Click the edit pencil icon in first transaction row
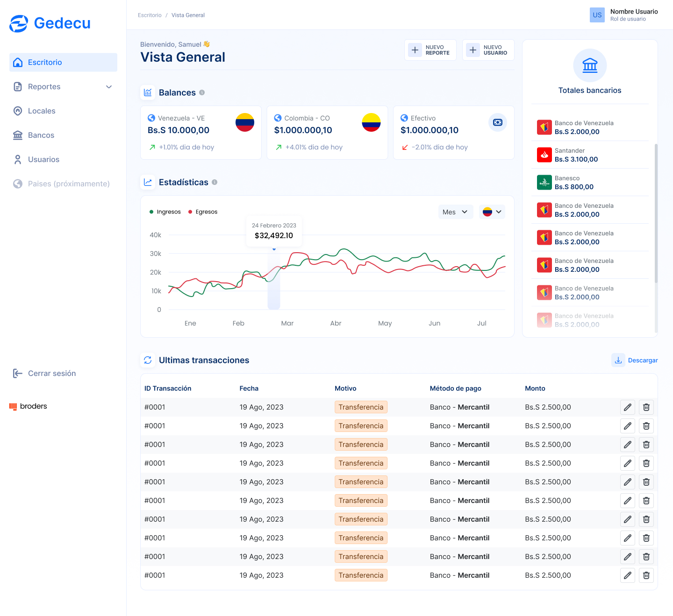673x616 pixels. point(628,407)
